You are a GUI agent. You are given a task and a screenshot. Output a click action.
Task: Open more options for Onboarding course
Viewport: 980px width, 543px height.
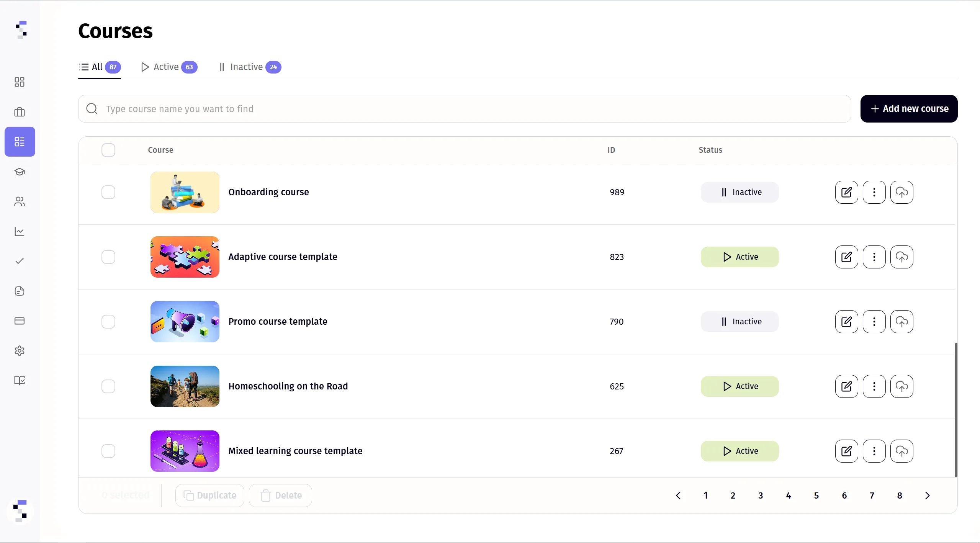(x=874, y=192)
